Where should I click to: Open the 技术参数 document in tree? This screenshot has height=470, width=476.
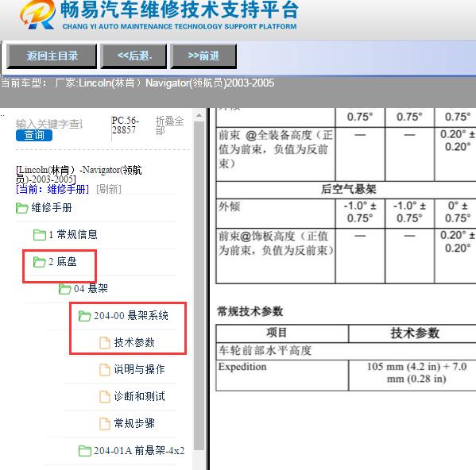(x=134, y=343)
